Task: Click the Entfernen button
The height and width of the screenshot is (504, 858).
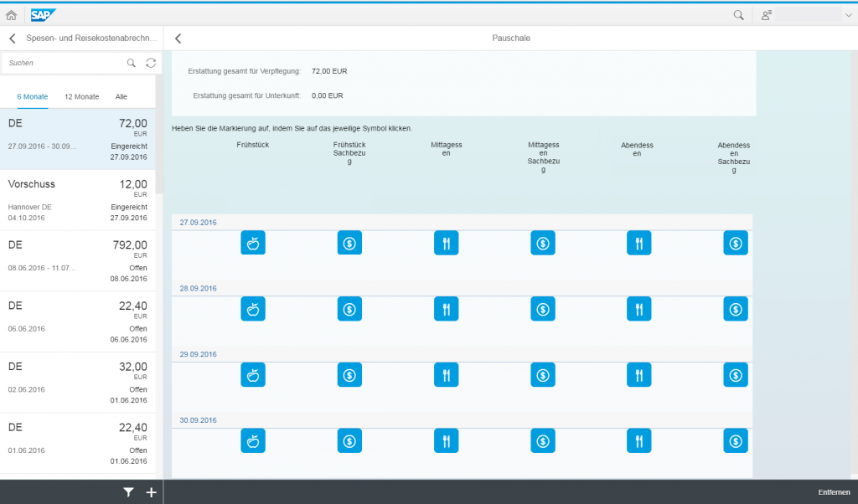Action: (x=834, y=492)
